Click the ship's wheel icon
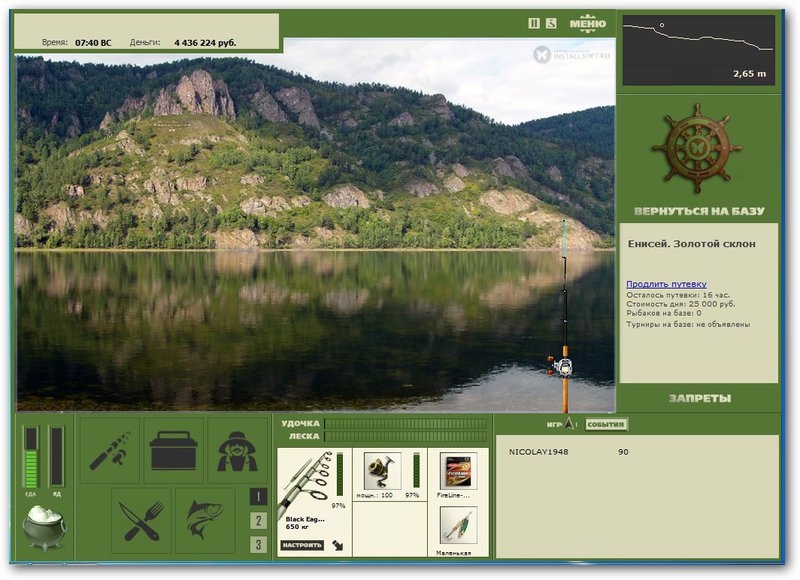The height and width of the screenshot is (580, 800). [697, 148]
